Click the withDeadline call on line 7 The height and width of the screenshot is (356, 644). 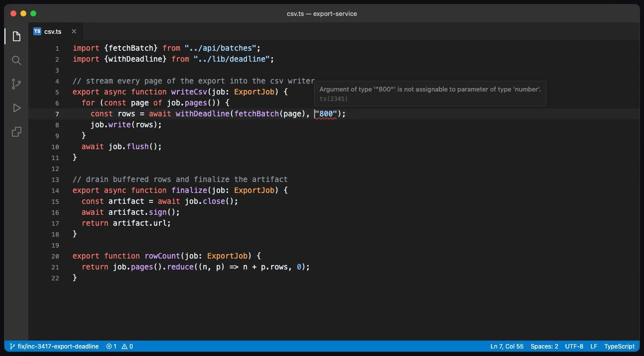203,114
